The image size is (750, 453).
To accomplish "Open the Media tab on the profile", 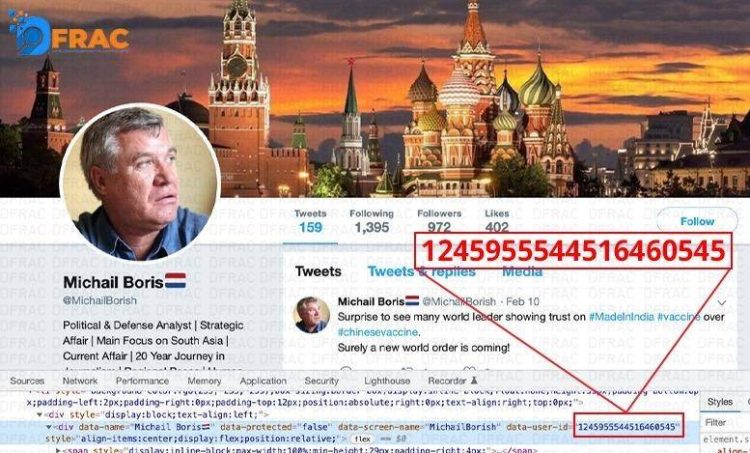I will [x=522, y=272].
